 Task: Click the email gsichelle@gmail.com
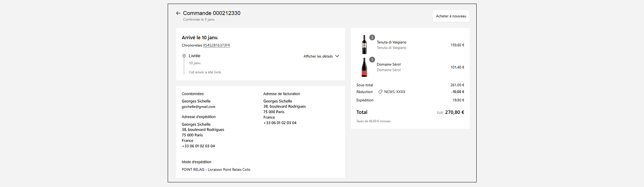point(199,107)
